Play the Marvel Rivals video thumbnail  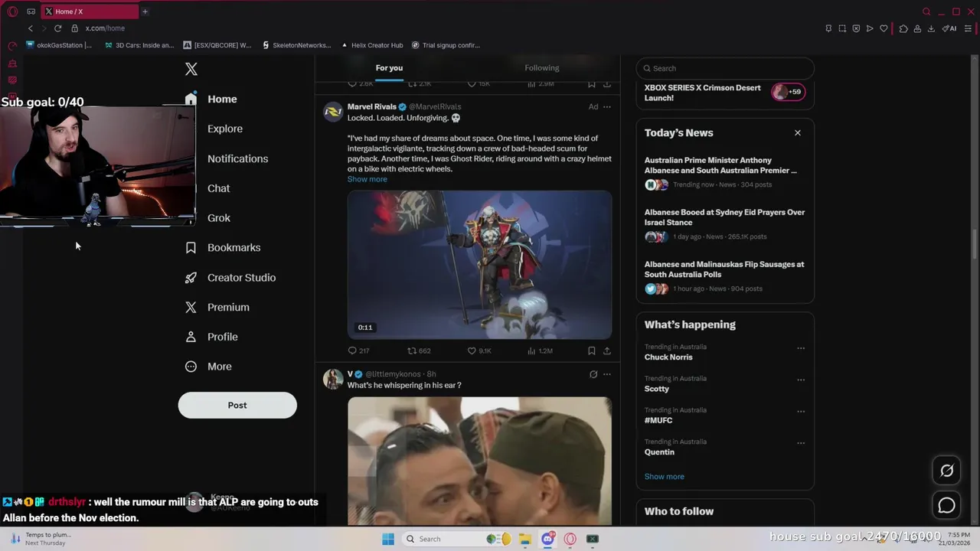point(479,265)
